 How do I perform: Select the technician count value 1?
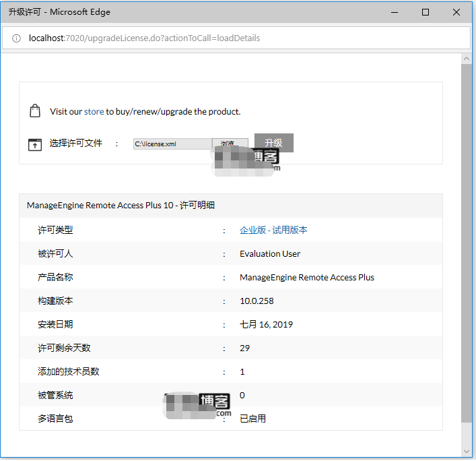[242, 372]
